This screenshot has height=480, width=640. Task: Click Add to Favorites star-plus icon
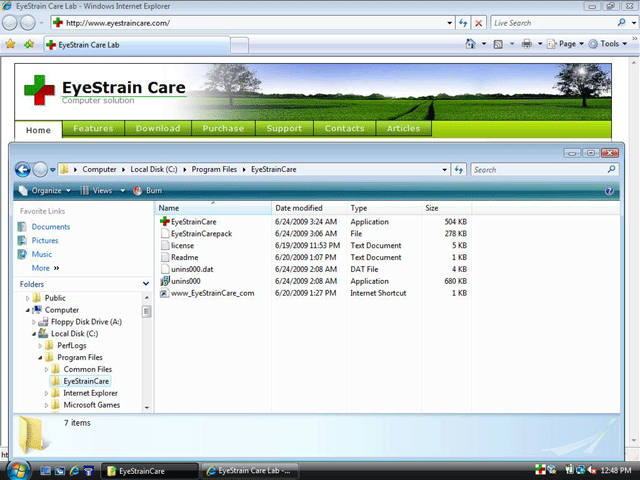click(x=29, y=44)
